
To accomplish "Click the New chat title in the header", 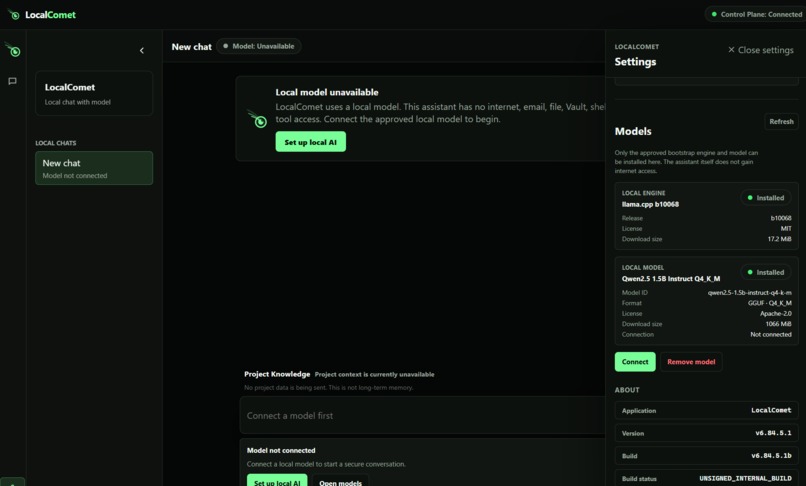I will (191, 47).
